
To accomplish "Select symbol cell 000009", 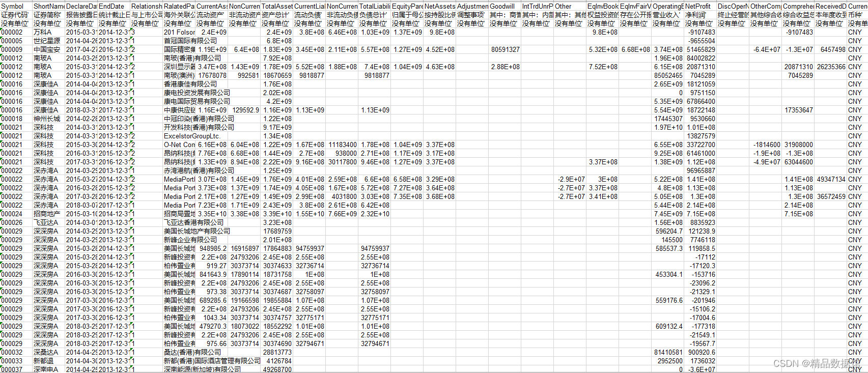I will 16,49.
